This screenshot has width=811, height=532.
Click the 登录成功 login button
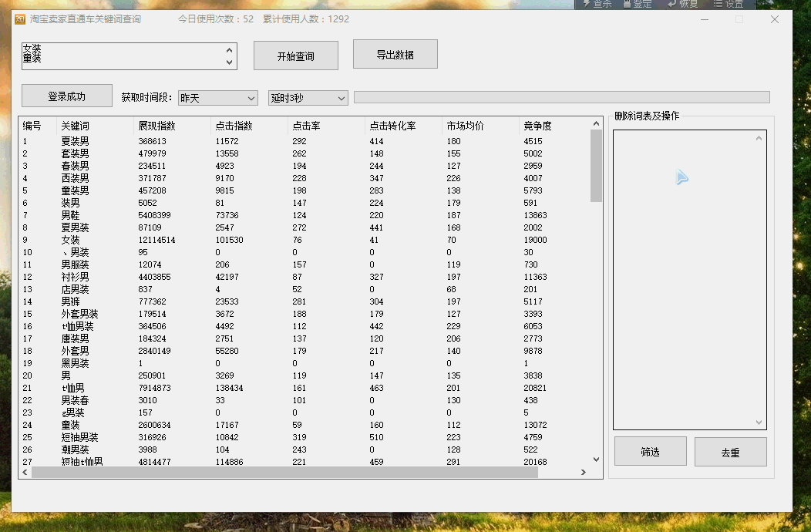click(67, 96)
